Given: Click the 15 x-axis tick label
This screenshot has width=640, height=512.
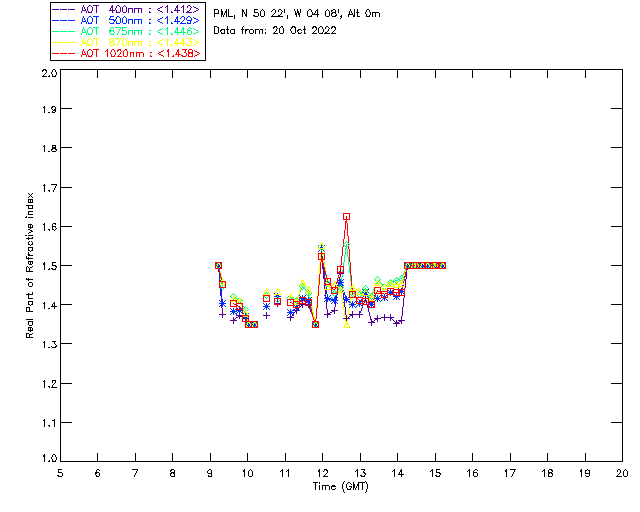Looking at the screenshot, I should [435, 473].
